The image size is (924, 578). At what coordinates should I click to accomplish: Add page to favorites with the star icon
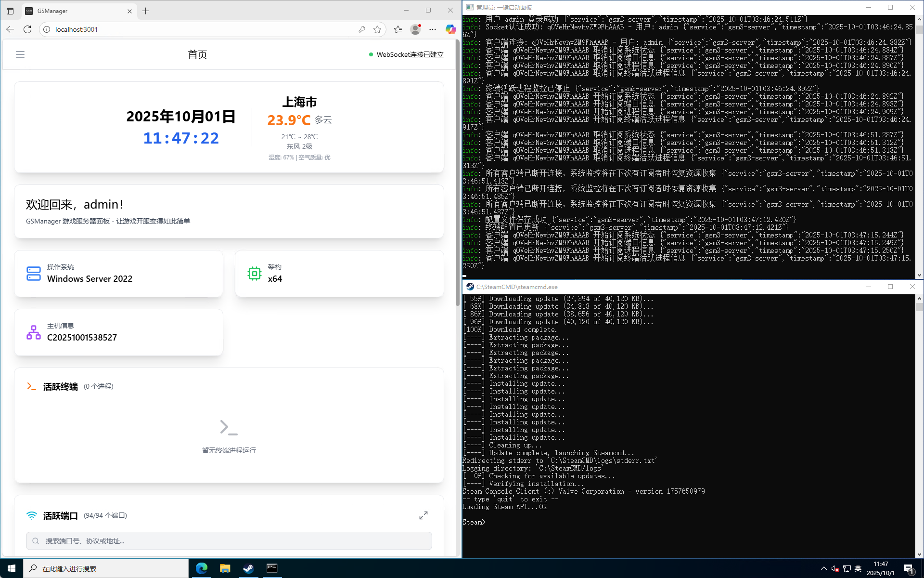pos(377,29)
